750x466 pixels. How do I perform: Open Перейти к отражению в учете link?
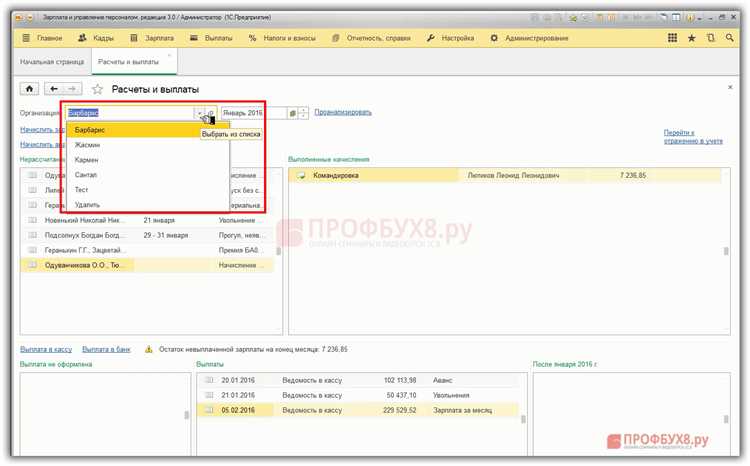(x=693, y=136)
